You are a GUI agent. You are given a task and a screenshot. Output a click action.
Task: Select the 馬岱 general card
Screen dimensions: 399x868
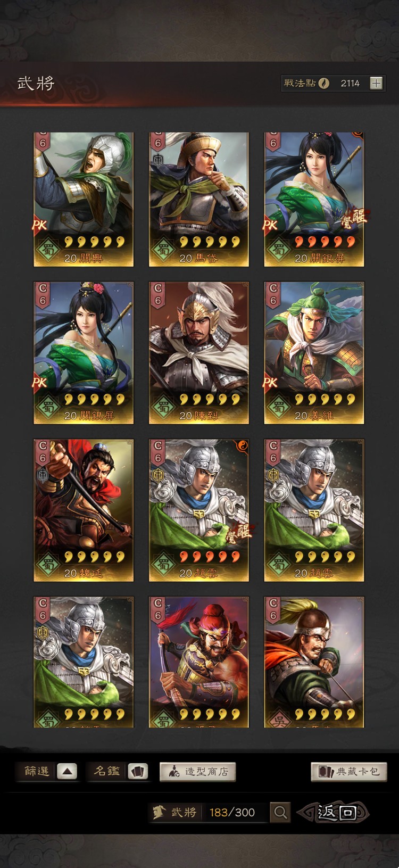coord(198,200)
